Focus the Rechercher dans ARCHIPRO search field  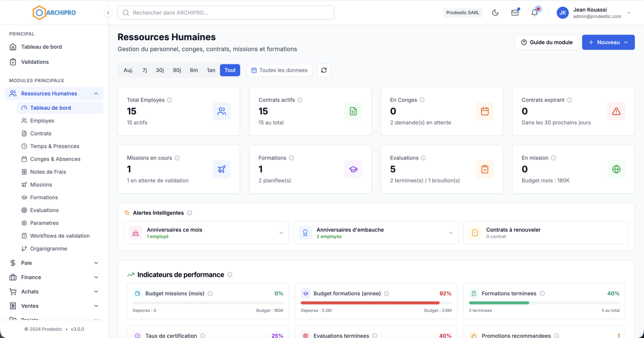point(226,13)
